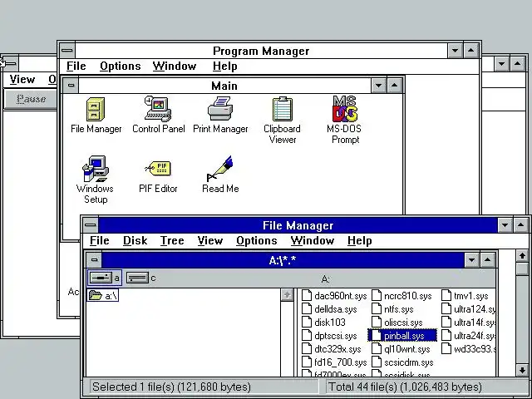Select the file ql10wnt.sys
Image resolution: width=532 pixels, height=399 pixels.
click(401, 349)
